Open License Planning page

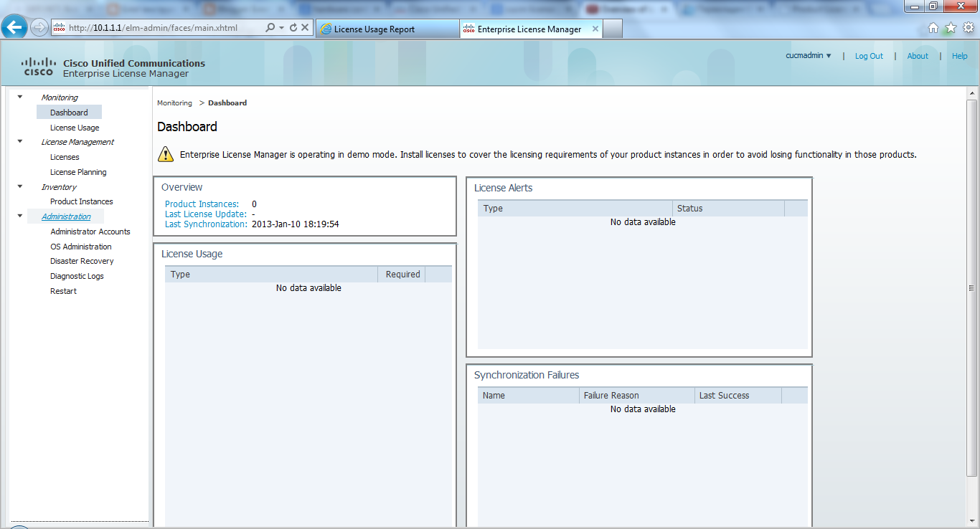pos(78,172)
